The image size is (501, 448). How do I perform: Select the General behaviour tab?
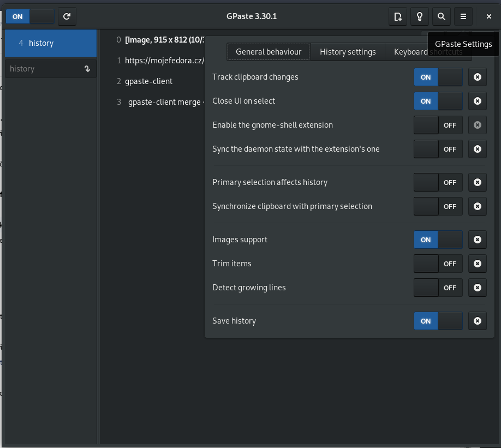click(269, 52)
